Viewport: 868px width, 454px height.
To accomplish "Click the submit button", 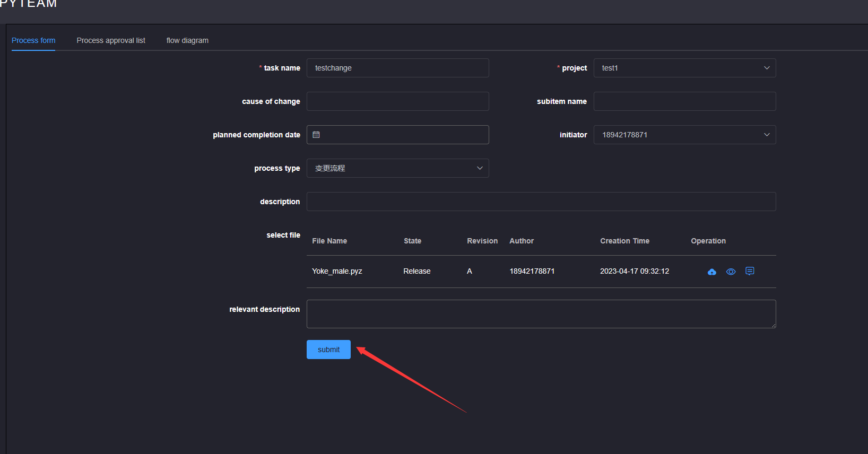I will (x=328, y=350).
